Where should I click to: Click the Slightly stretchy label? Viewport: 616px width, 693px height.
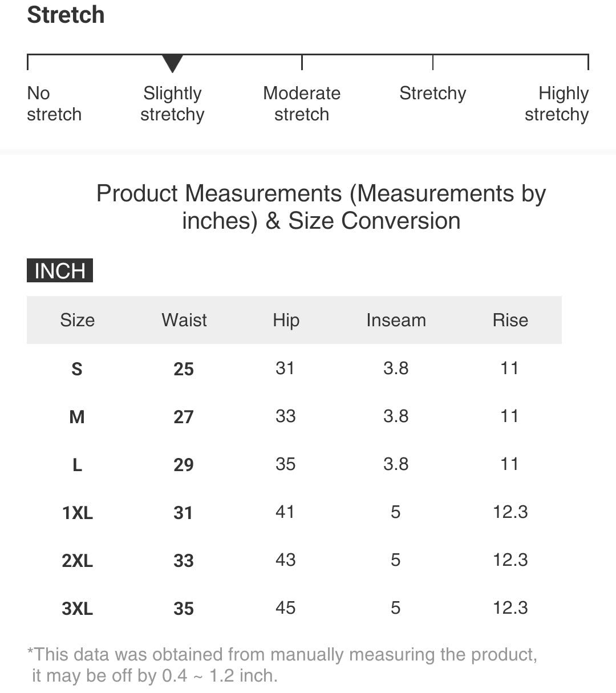pos(172,104)
